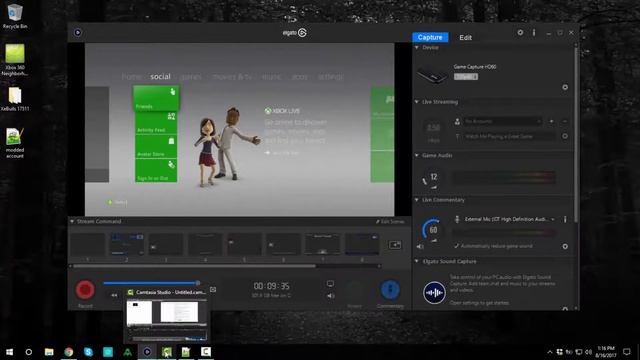Show hidden system tray icons
The height and width of the screenshot is (360, 640).
[550, 352]
